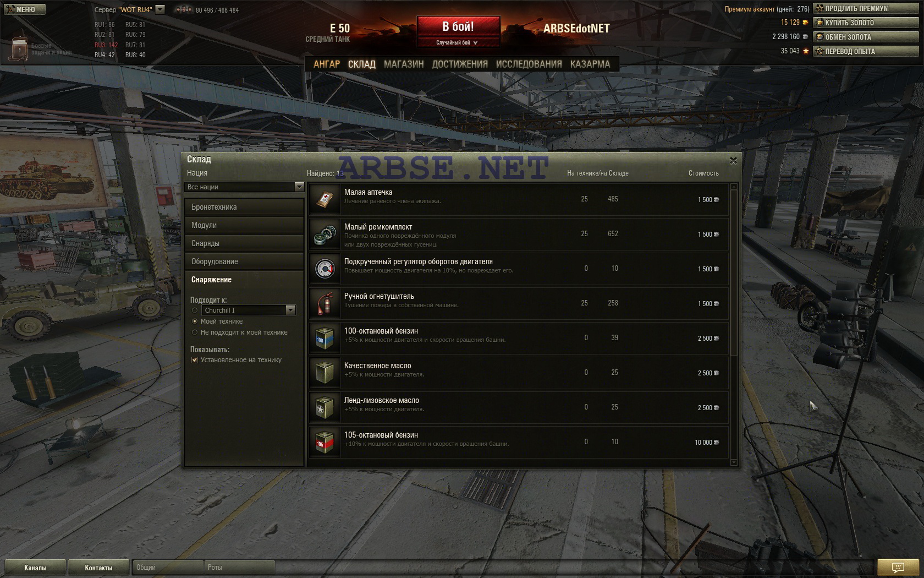
Task: Open the Все нации nation dropdown
Action: pos(244,187)
